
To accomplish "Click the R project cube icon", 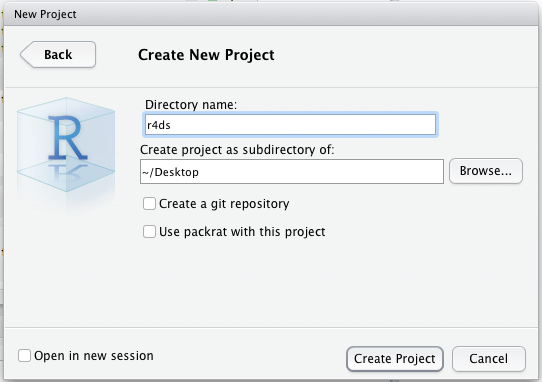I will click(66, 145).
